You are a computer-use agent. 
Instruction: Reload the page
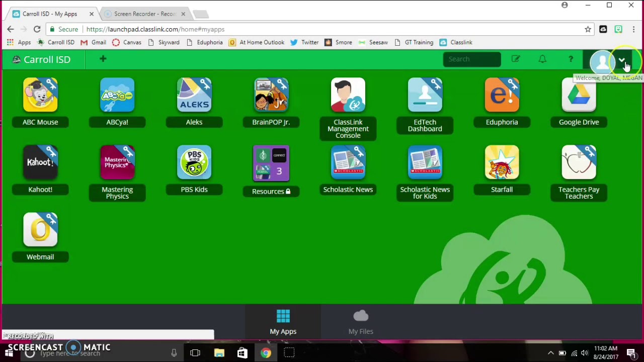click(x=37, y=29)
